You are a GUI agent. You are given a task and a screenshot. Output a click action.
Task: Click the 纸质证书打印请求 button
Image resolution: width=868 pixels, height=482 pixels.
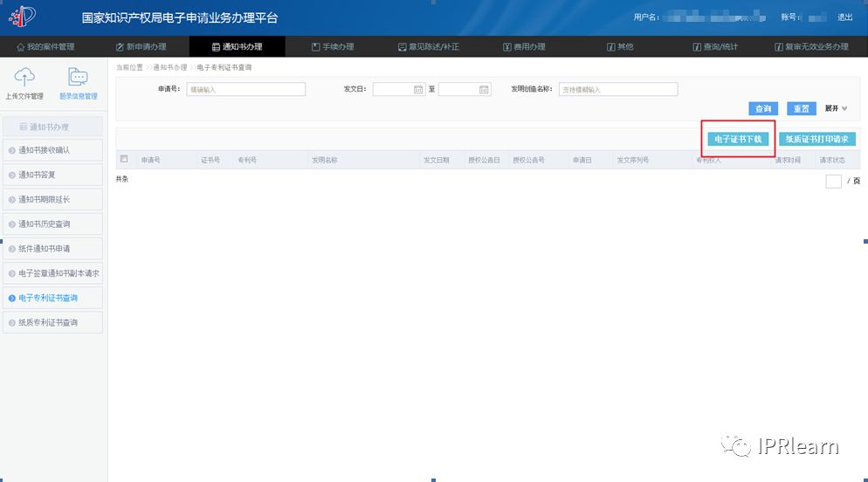coord(817,139)
